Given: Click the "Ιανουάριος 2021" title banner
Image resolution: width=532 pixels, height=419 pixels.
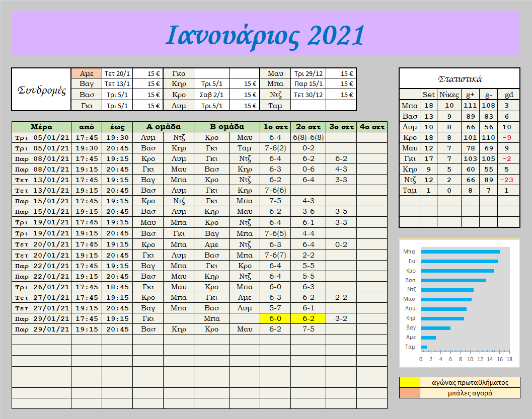Looking at the screenshot, I should (265, 34).
